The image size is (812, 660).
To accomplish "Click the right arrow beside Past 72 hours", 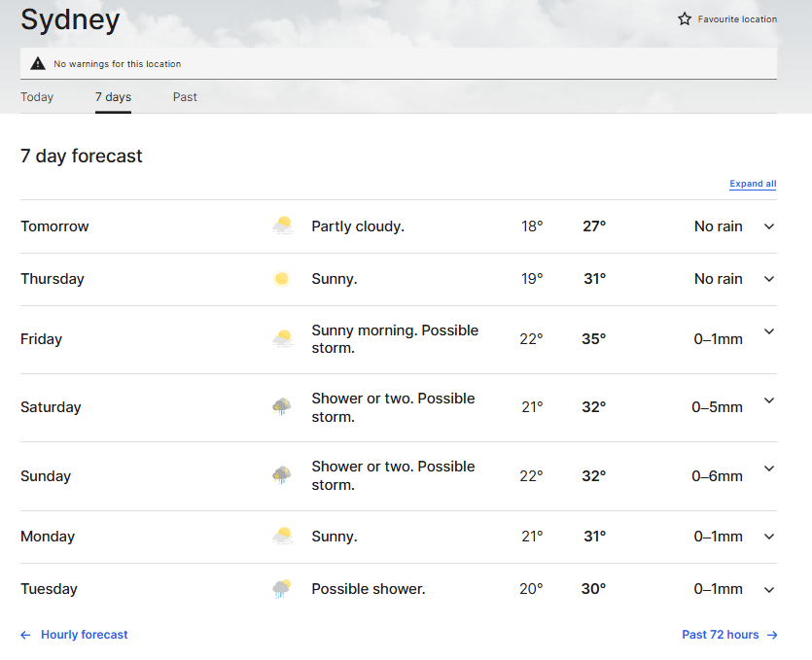I will pos(772,635).
